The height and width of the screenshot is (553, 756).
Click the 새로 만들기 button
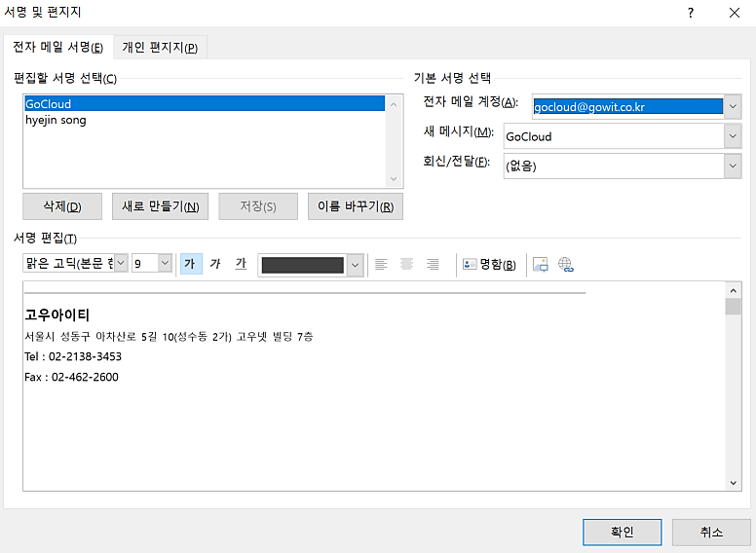(161, 206)
